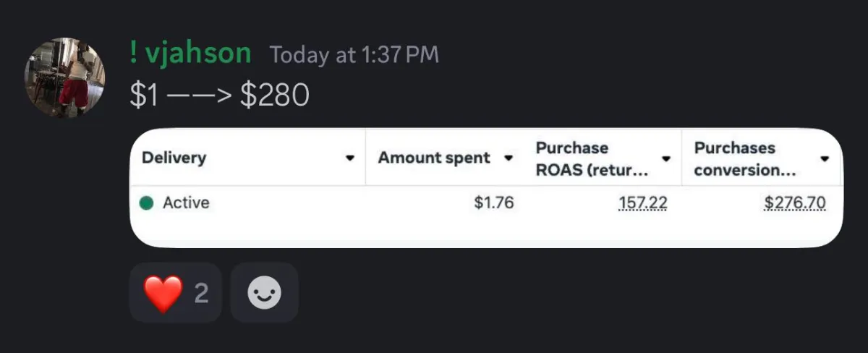This screenshot has height=353, width=868.
Task: Click the Delivery column header label
Action: coord(174,158)
